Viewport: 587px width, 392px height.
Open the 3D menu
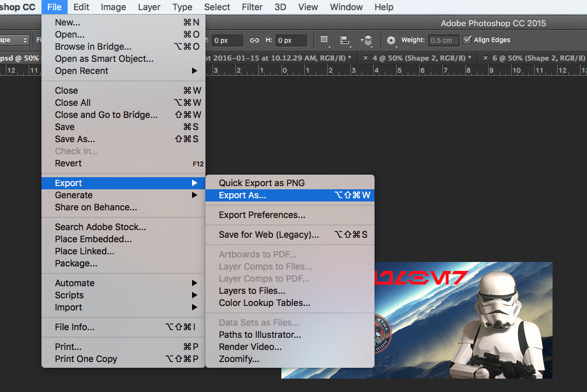(280, 7)
